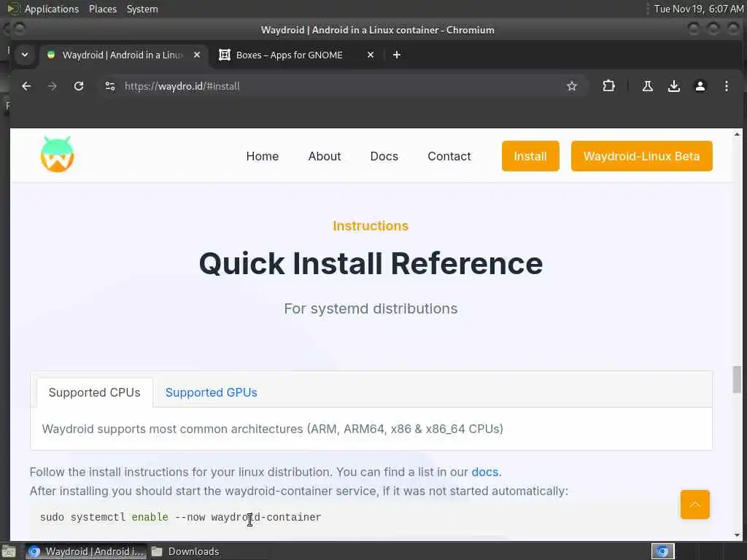Open the Contact nav link
This screenshot has height=560, width=747.
(x=449, y=156)
